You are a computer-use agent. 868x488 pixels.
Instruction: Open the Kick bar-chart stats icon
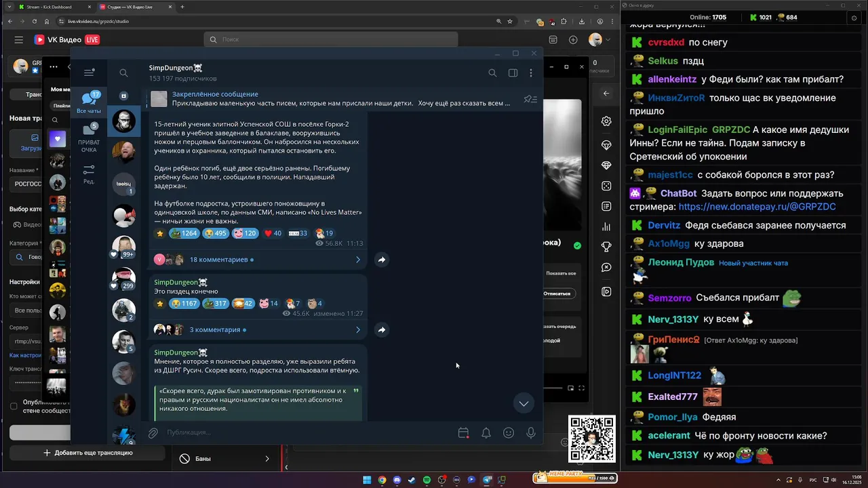click(x=606, y=227)
